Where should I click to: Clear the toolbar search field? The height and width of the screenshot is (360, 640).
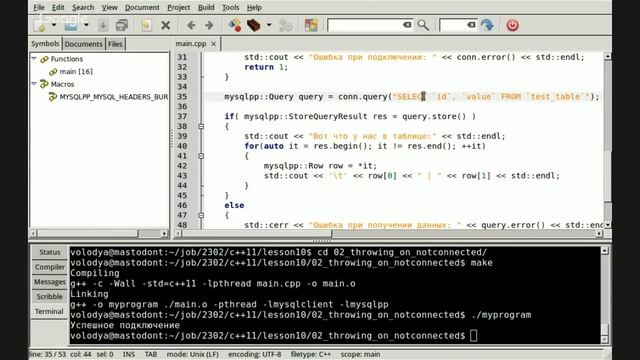[407, 25]
